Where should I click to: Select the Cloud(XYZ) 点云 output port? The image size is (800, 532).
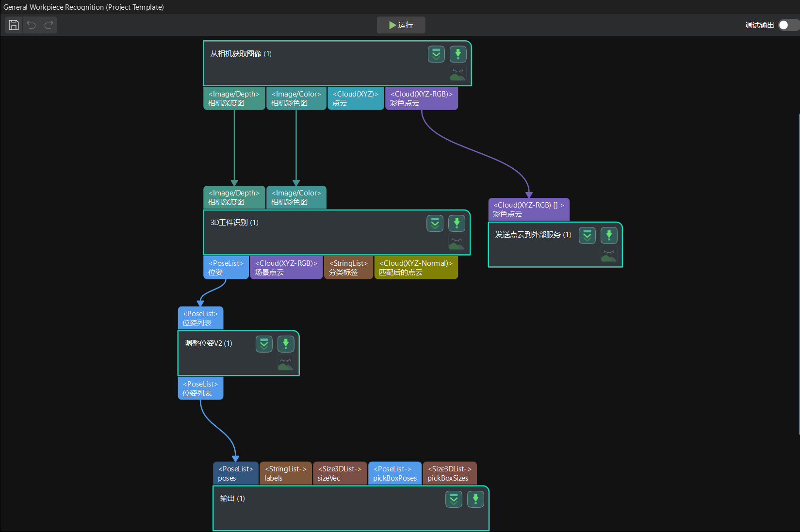[356, 98]
